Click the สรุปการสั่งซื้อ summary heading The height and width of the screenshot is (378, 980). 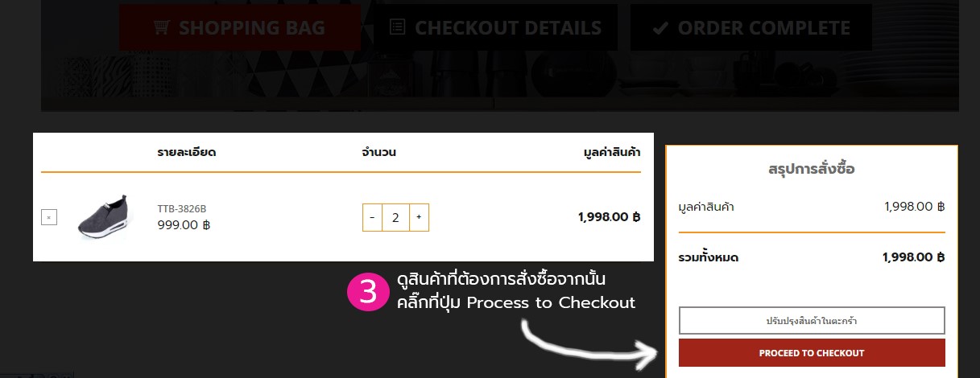812,170
